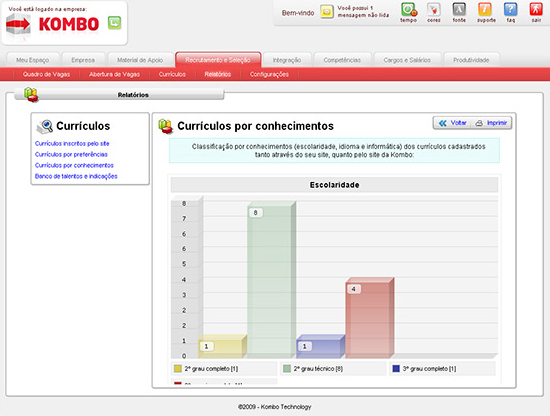Image resolution: width=550 pixels, height=416 pixels.
Task: Click the sair logout icon
Action: (x=536, y=9)
